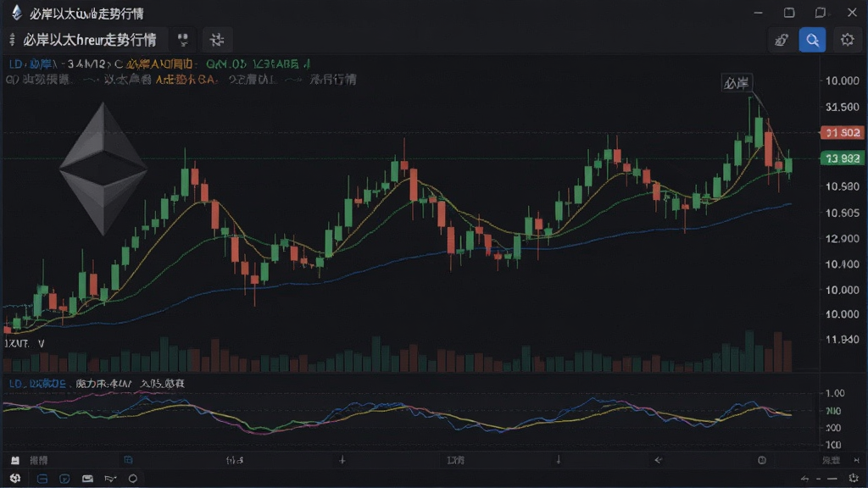
Task: Click the blue copy icon in the bottom tab bar
Action: (129, 460)
